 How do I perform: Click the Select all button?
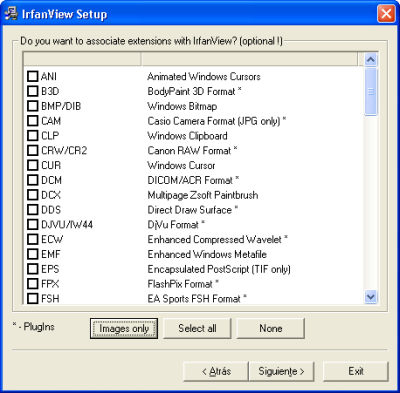point(197,328)
